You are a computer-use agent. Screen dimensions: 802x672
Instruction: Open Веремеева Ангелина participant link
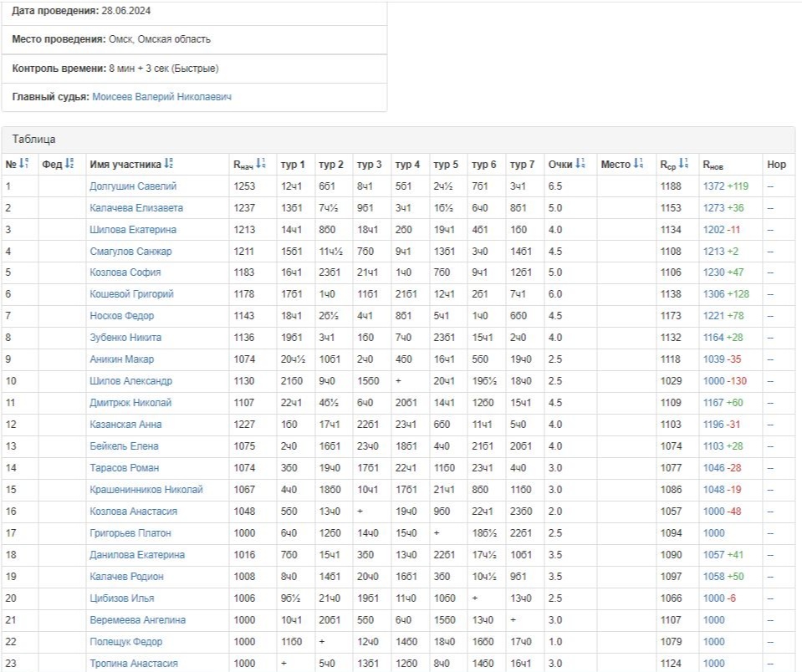137,620
